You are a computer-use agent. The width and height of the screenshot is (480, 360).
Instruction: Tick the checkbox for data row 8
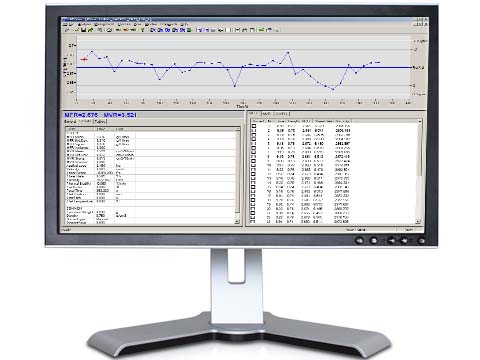pos(253,157)
